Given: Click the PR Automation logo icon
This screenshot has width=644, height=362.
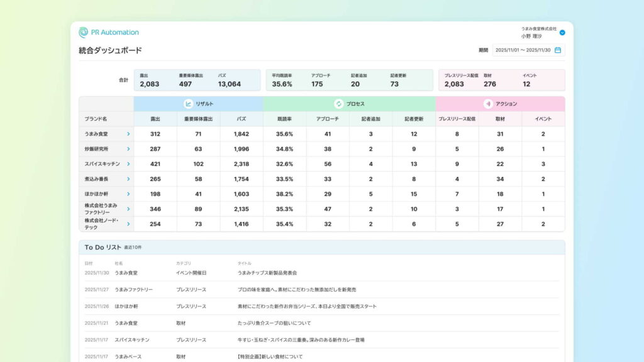Looking at the screenshot, I should click(84, 32).
